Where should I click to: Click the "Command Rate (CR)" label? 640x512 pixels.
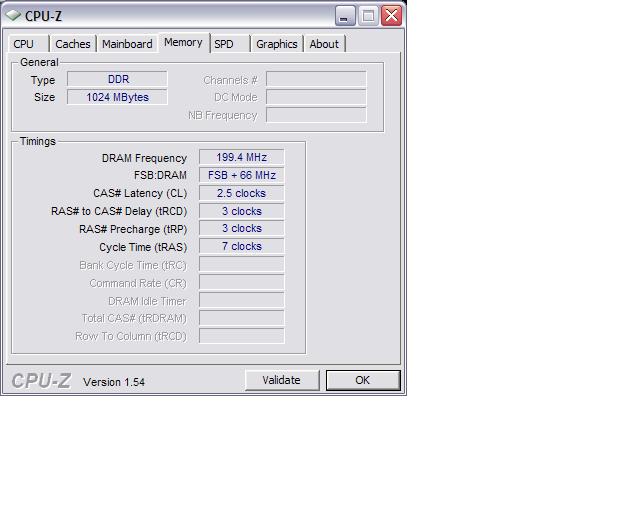pos(138,283)
